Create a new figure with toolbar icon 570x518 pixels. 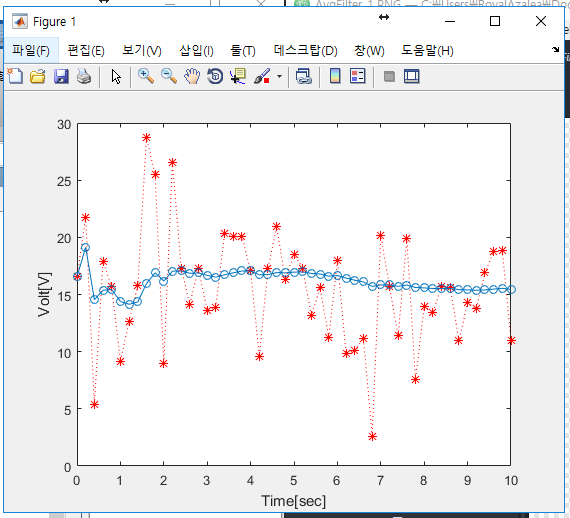click(x=15, y=76)
